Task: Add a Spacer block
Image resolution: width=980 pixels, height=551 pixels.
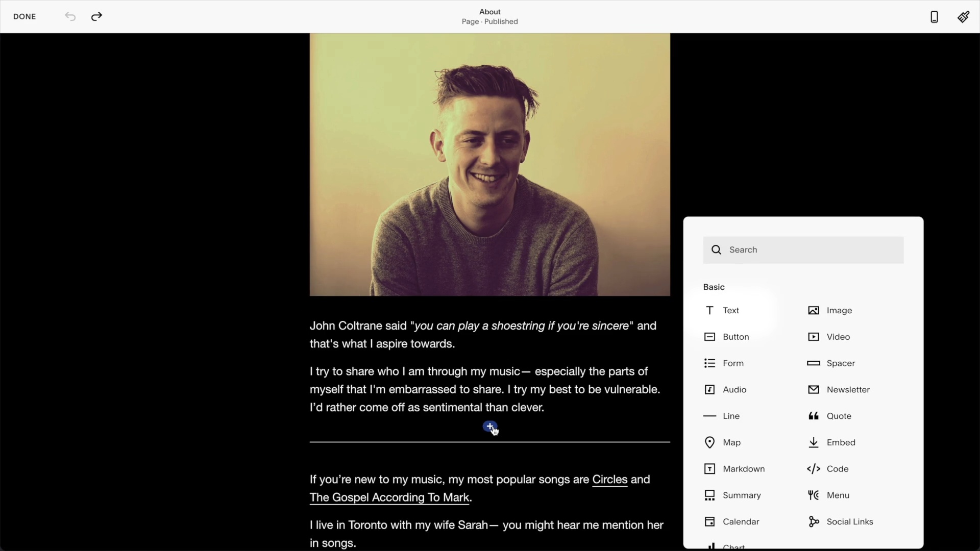Action: coord(840,363)
